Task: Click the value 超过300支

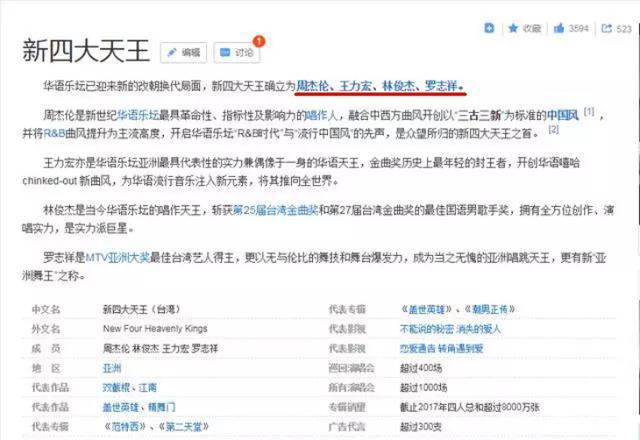Action: [421, 427]
